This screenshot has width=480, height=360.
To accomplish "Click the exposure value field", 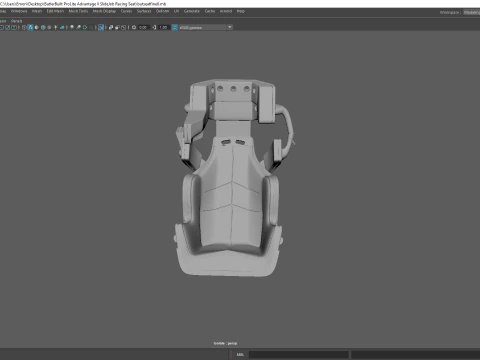I will pos(143,27).
